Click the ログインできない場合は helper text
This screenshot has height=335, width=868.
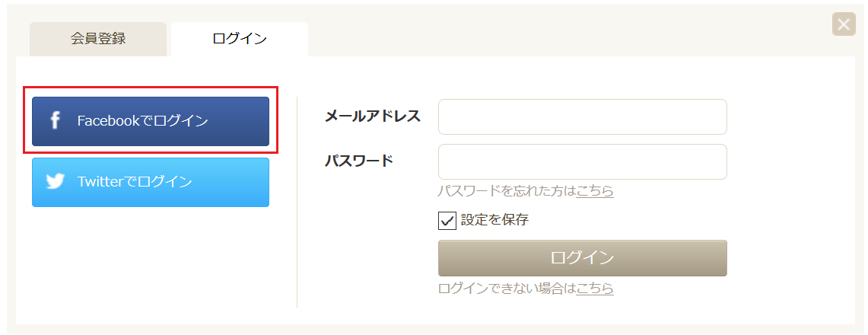pos(507,288)
